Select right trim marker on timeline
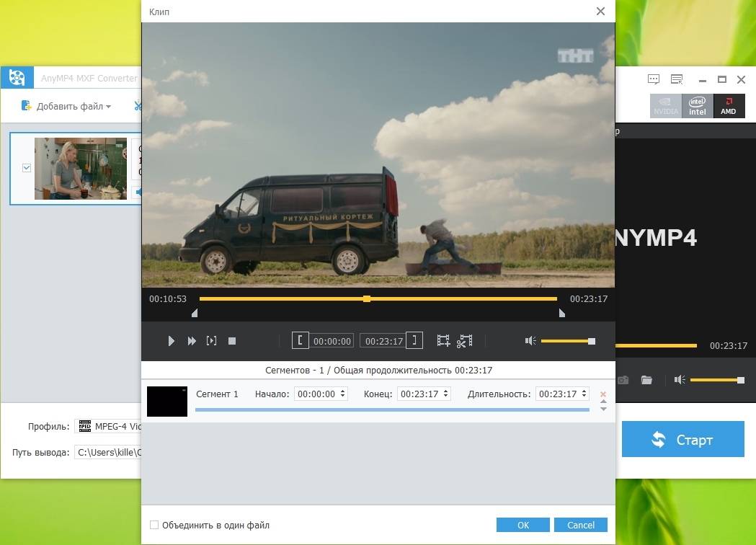Image resolution: width=756 pixels, height=545 pixels. [x=561, y=314]
